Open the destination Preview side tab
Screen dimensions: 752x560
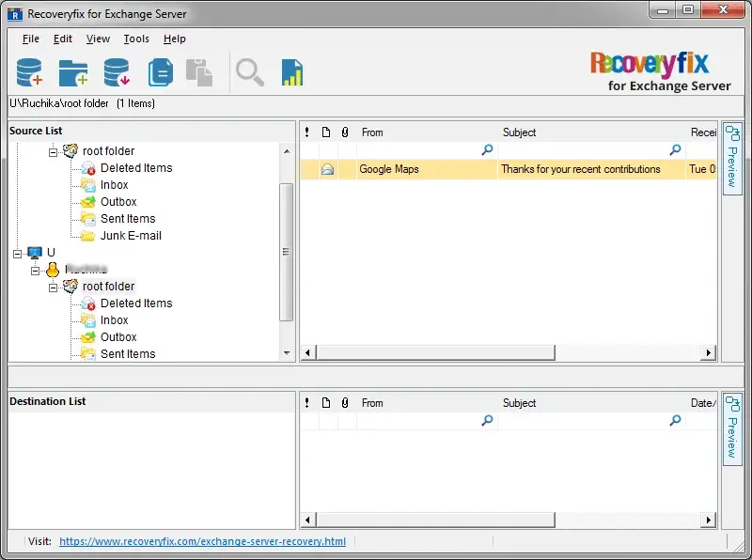tap(732, 429)
